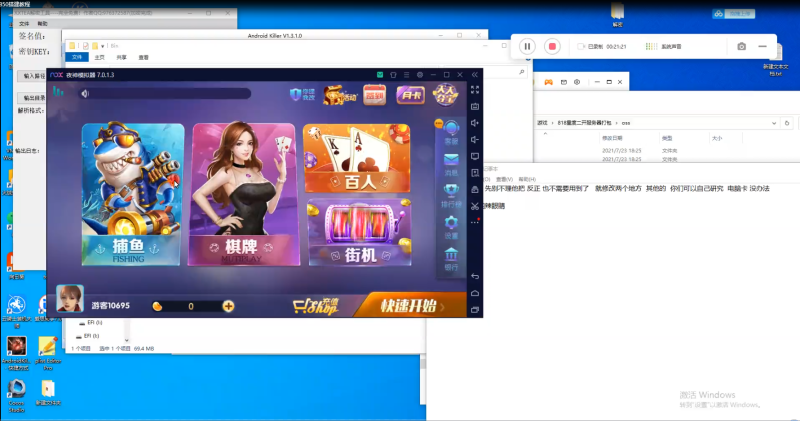Open 客服 customer service in the game

click(451, 133)
